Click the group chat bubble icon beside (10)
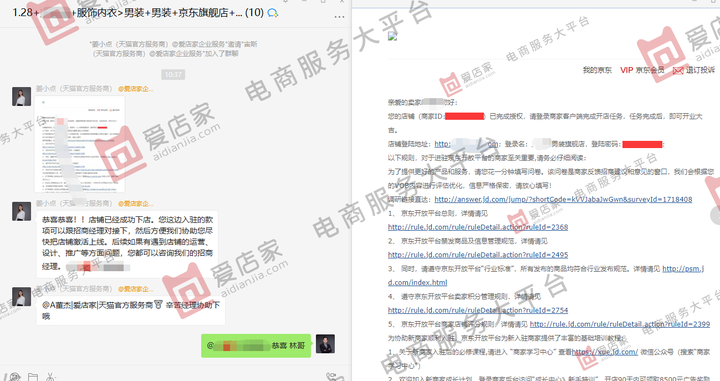The width and height of the screenshot is (720, 381). click(273, 13)
